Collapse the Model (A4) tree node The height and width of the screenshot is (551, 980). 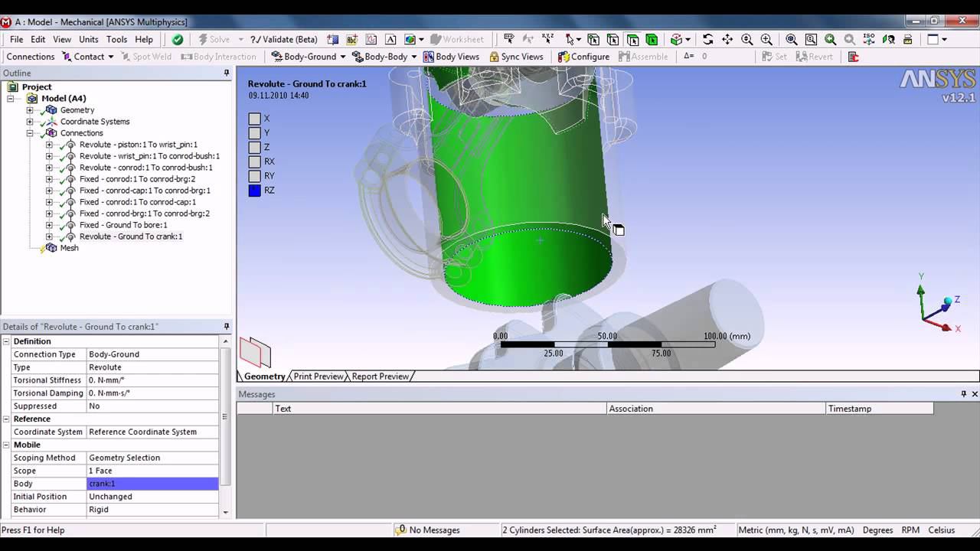[11, 99]
